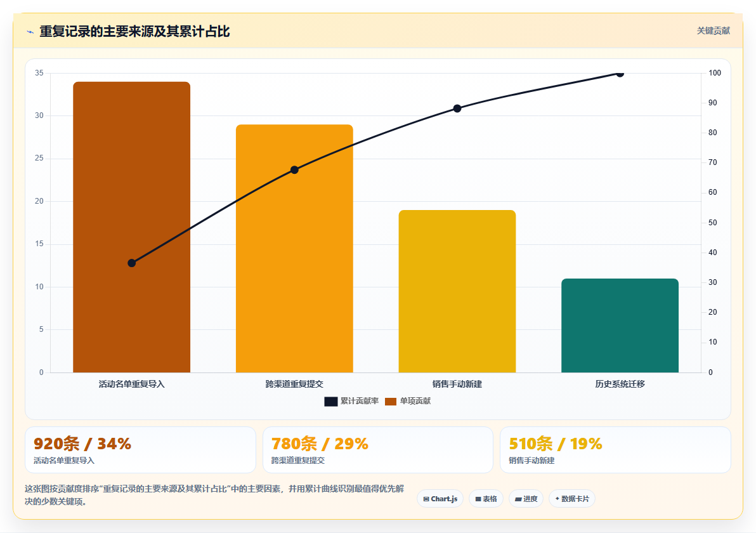
Task: Toggle the 单项贡献 legend swatch
Action: tap(391, 401)
